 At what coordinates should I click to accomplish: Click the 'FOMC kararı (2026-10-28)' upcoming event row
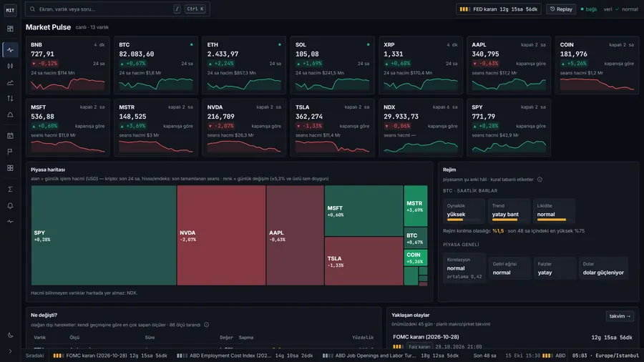512,341
